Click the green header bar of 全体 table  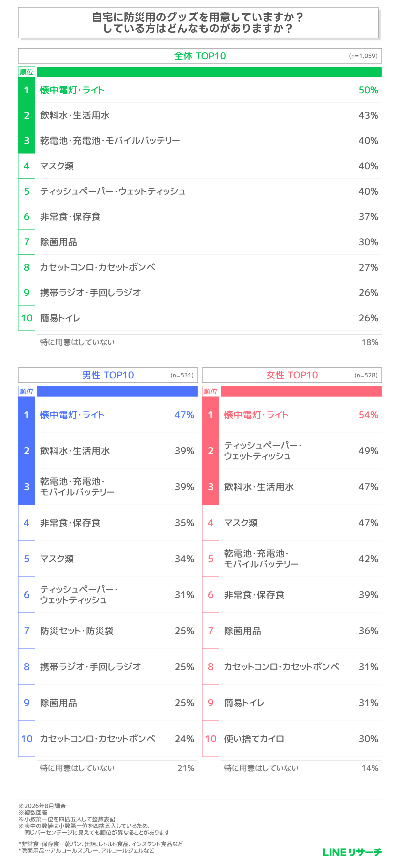point(209,72)
